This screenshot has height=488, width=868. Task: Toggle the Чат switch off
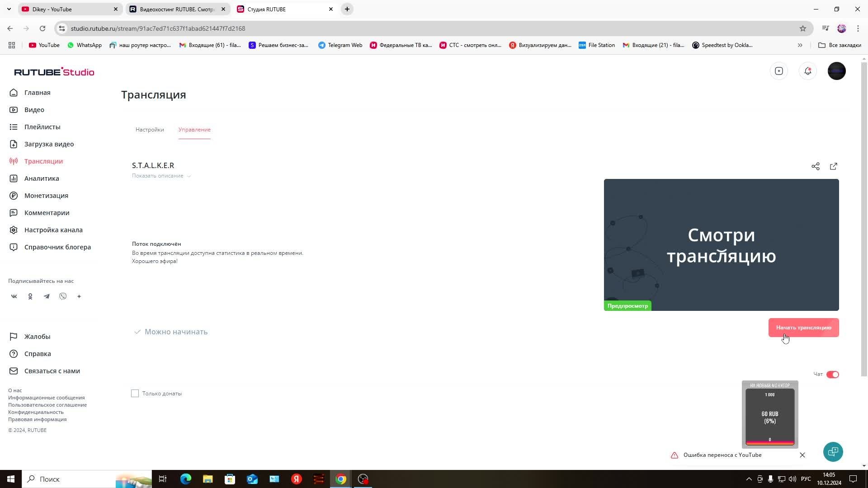click(x=832, y=375)
